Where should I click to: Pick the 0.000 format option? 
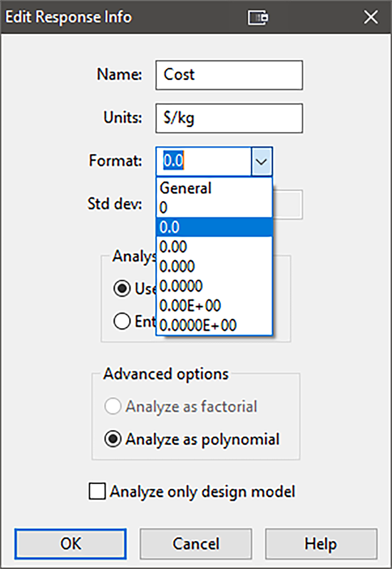coord(215,267)
